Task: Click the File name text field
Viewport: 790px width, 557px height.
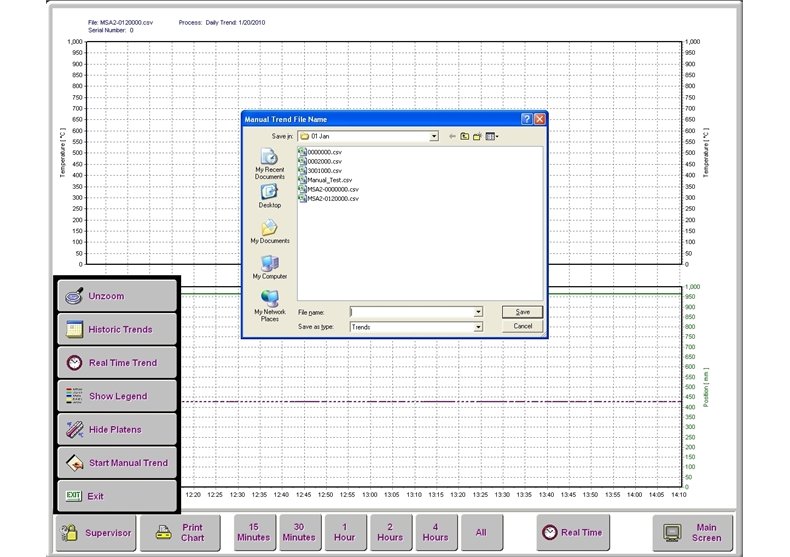Action: (x=411, y=312)
